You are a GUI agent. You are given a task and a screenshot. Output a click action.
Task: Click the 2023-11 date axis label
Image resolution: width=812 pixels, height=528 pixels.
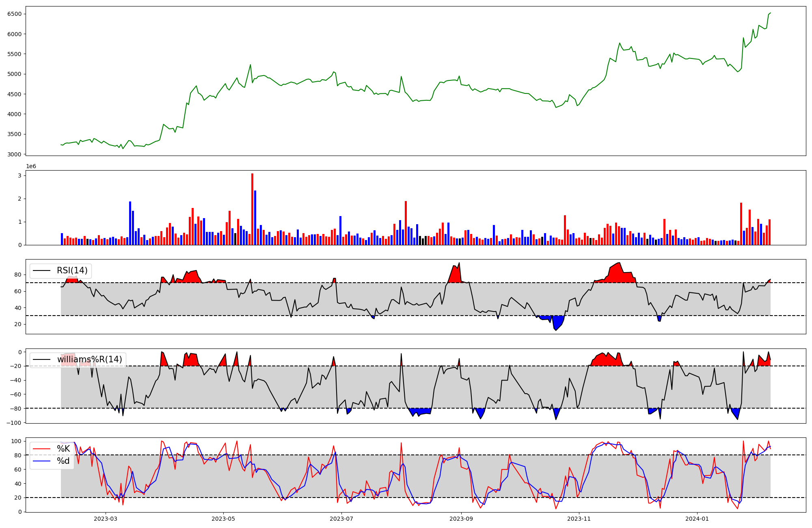(x=579, y=519)
